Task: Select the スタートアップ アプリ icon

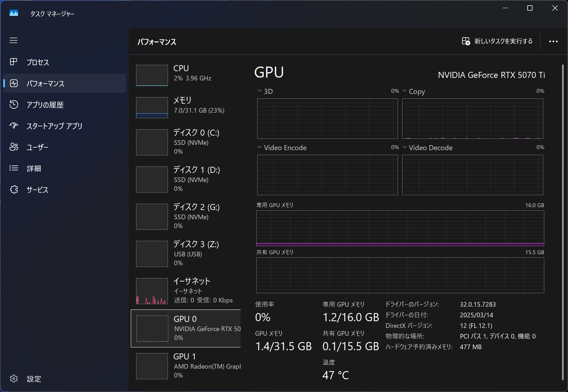Action: (x=13, y=126)
